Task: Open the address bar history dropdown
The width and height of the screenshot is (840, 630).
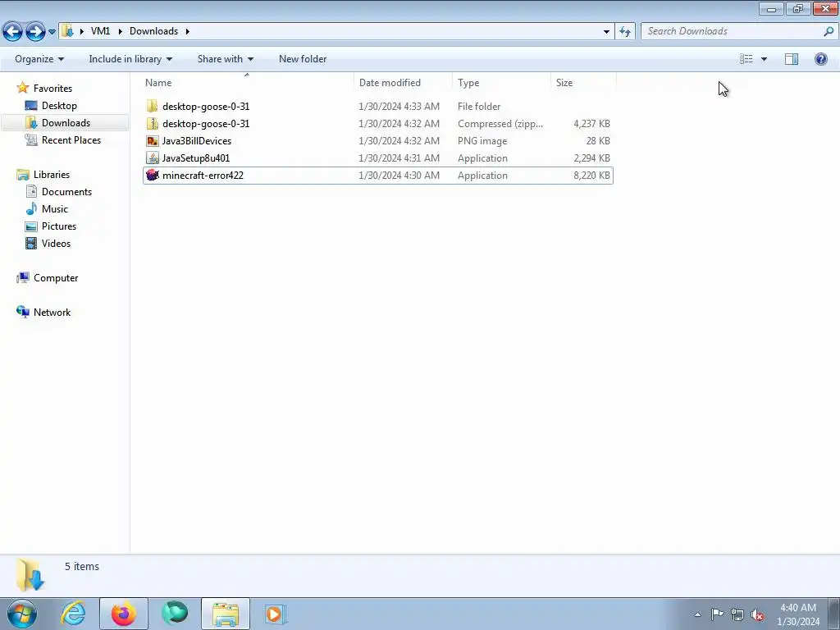Action: 606,31
